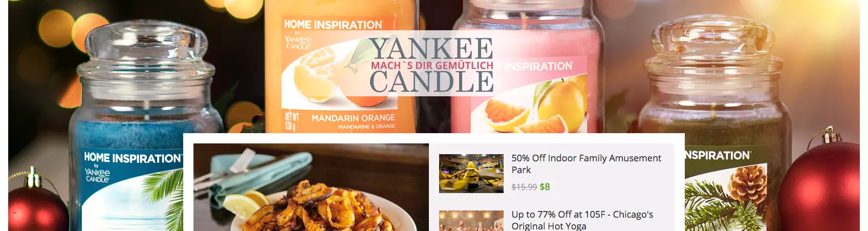Click the MACH'S DIR GEMÜTLICH tagline
868x231 pixels.
(x=432, y=66)
